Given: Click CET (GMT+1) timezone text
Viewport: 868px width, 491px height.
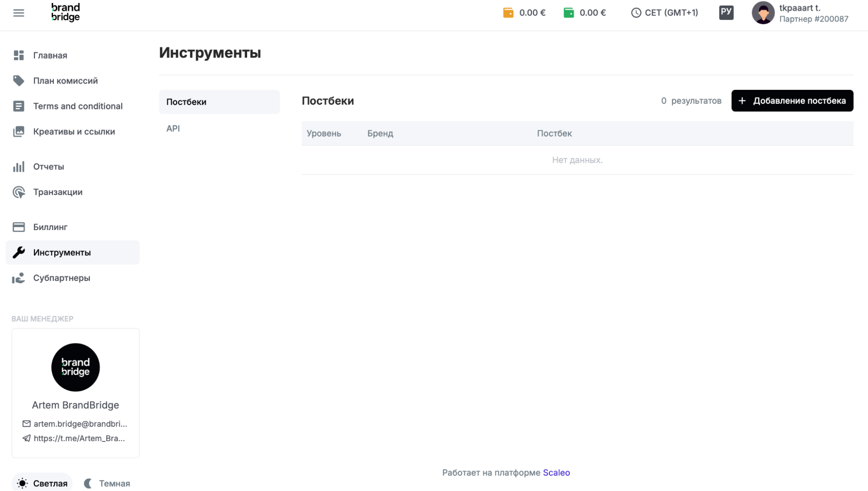Looking at the screenshot, I should click(671, 13).
